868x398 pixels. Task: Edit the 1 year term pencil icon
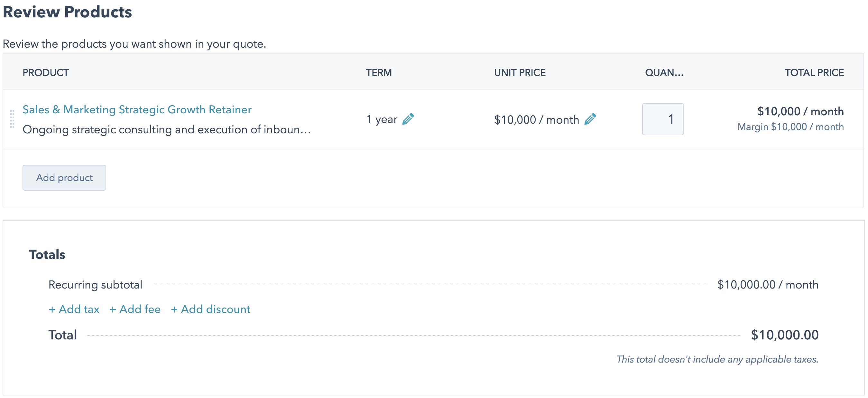[x=408, y=119]
